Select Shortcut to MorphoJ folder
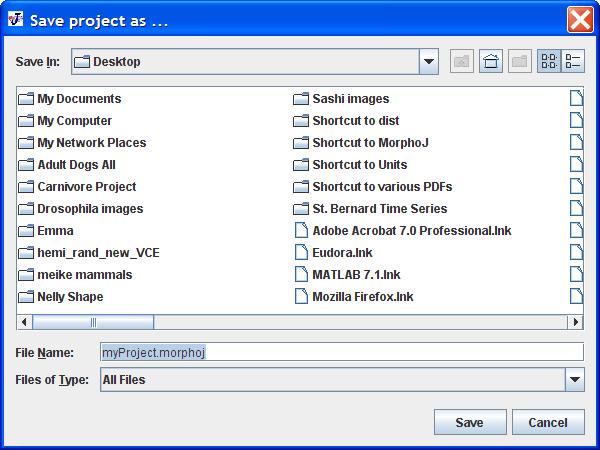Image resolution: width=600 pixels, height=450 pixels. point(369,143)
